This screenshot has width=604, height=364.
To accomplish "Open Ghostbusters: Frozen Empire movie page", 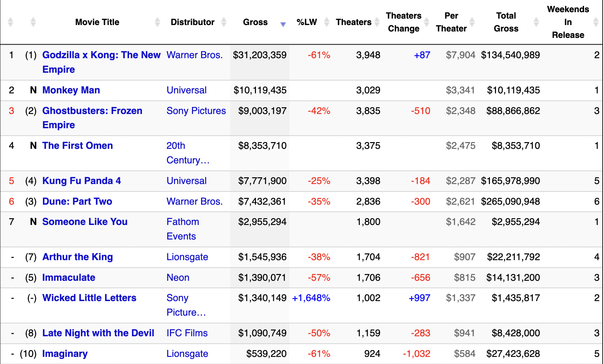I will click(92, 118).
